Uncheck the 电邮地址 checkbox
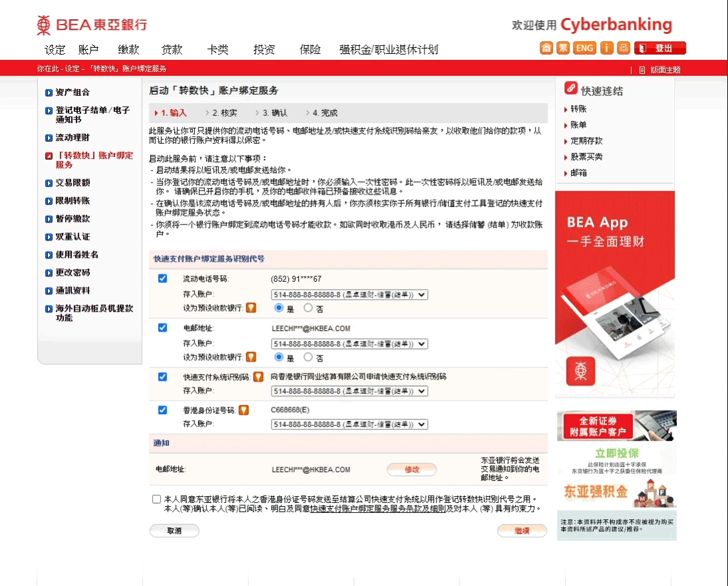The width and height of the screenshot is (728, 586). pyautogui.click(x=162, y=328)
